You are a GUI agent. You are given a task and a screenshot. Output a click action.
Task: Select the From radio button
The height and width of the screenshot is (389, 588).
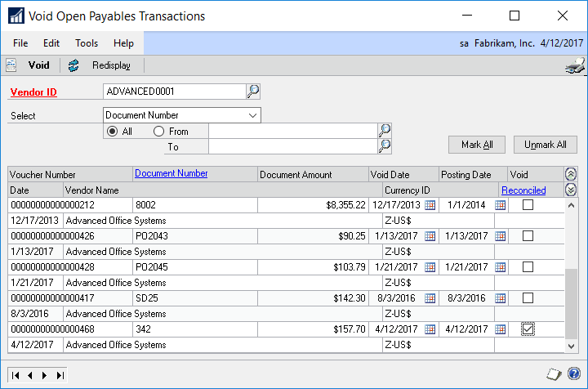pos(158,132)
